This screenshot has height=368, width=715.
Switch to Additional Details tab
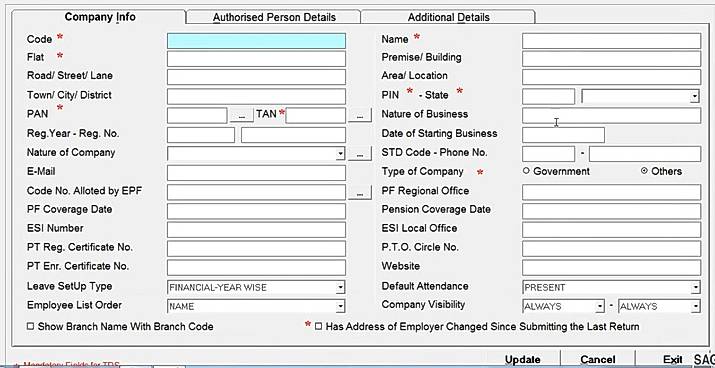click(x=448, y=17)
